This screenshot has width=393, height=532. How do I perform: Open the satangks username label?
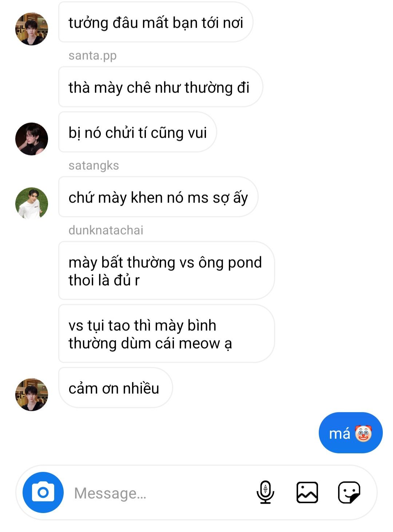(x=94, y=165)
